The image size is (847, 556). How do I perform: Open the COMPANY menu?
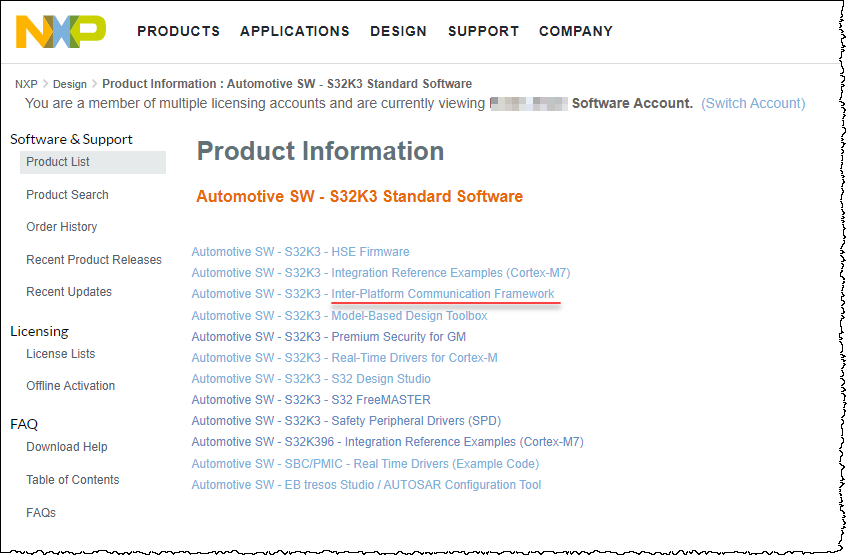[576, 31]
